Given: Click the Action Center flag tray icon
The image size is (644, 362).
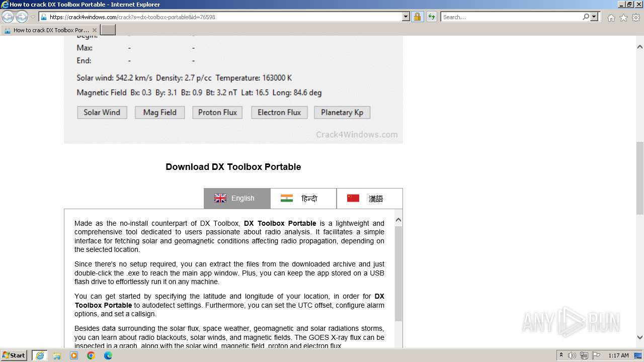Looking at the screenshot, I should (597, 355).
